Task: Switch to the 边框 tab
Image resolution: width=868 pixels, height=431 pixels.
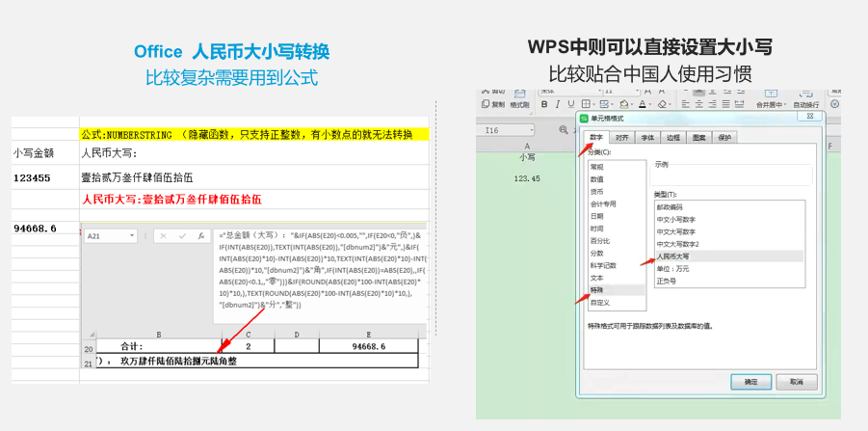Action: 672,138
